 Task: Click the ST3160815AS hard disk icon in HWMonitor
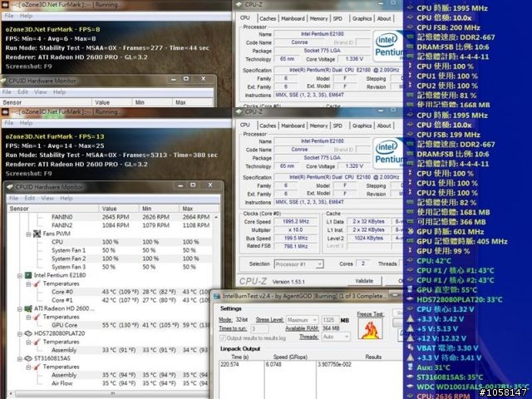pyautogui.click(x=28, y=358)
